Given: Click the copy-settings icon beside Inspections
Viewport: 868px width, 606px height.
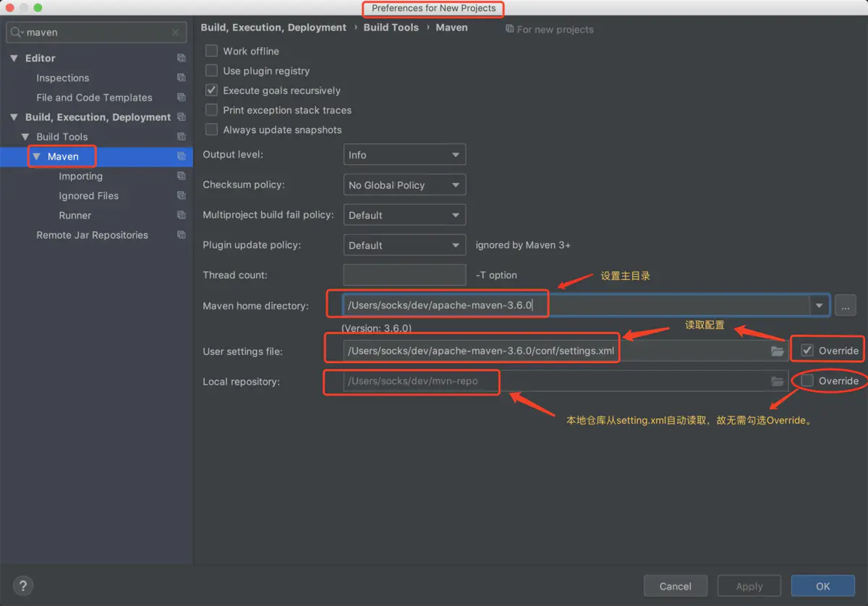Looking at the screenshot, I should (x=182, y=77).
